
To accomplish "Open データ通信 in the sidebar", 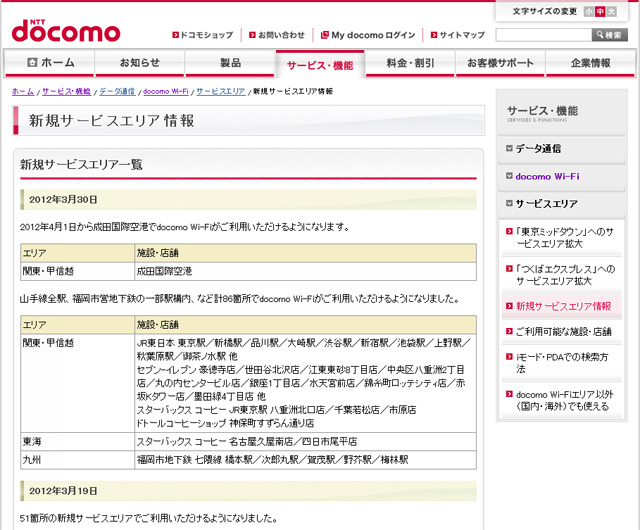I will point(538,149).
